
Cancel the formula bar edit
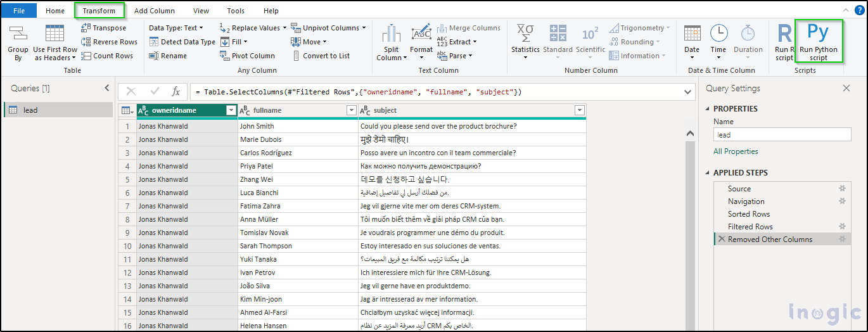click(x=131, y=92)
